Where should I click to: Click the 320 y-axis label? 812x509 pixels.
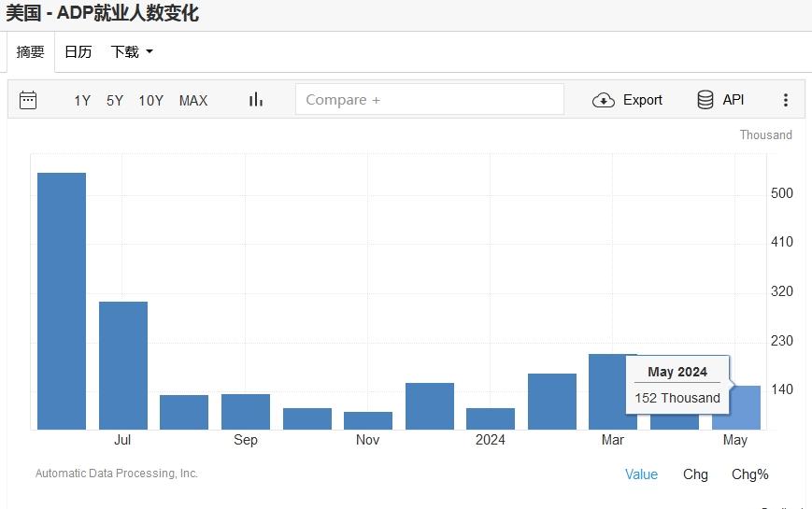click(782, 291)
